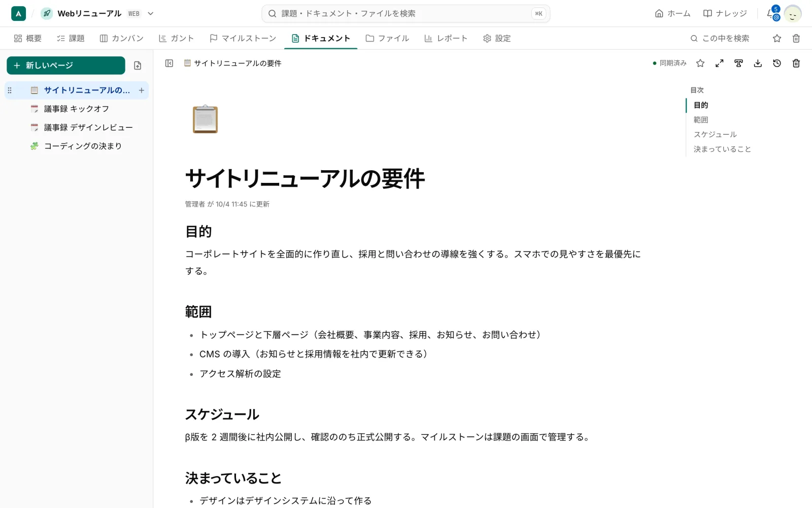Jump to 目的 in the table of contents
The image size is (812, 508).
tap(701, 105)
